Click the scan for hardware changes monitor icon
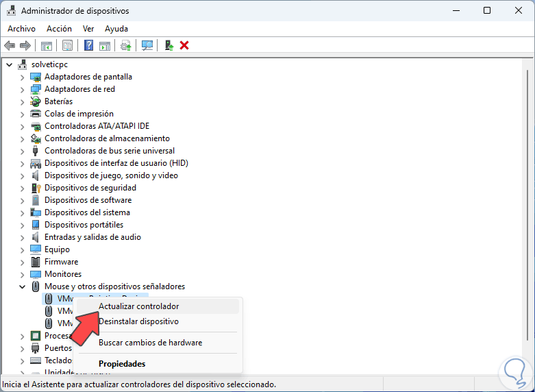This screenshot has width=535, height=392. [x=147, y=45]
